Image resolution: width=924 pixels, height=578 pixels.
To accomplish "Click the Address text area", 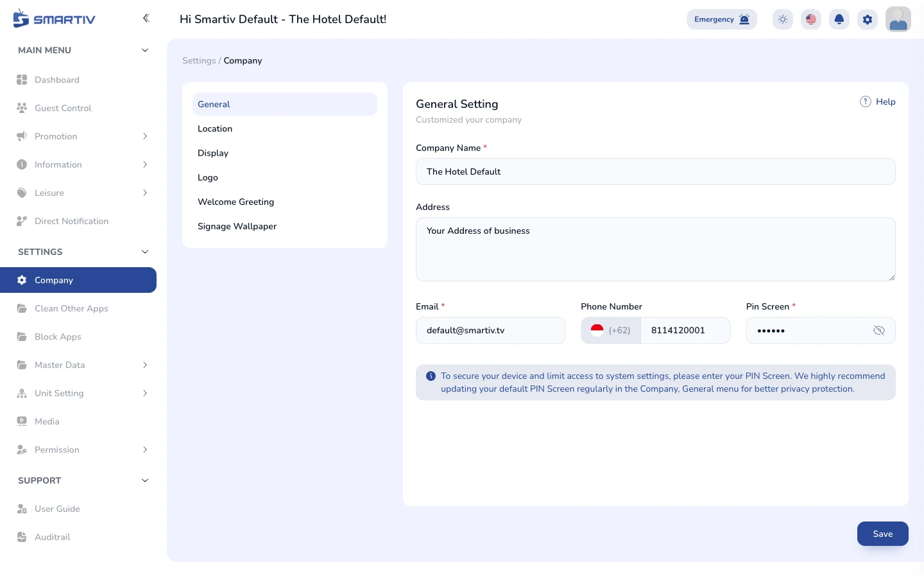I will pos(656,249).
